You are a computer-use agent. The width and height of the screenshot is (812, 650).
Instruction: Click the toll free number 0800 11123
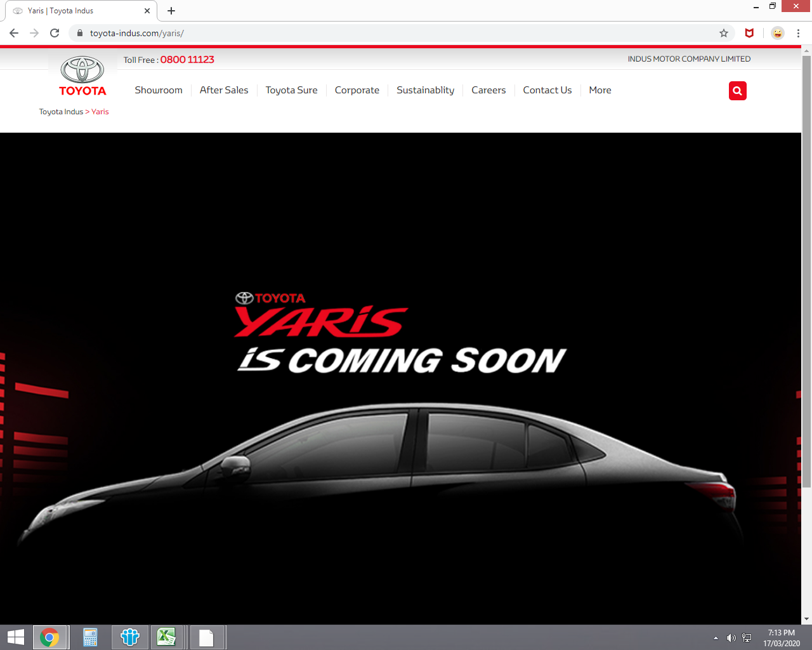[187, 60]
